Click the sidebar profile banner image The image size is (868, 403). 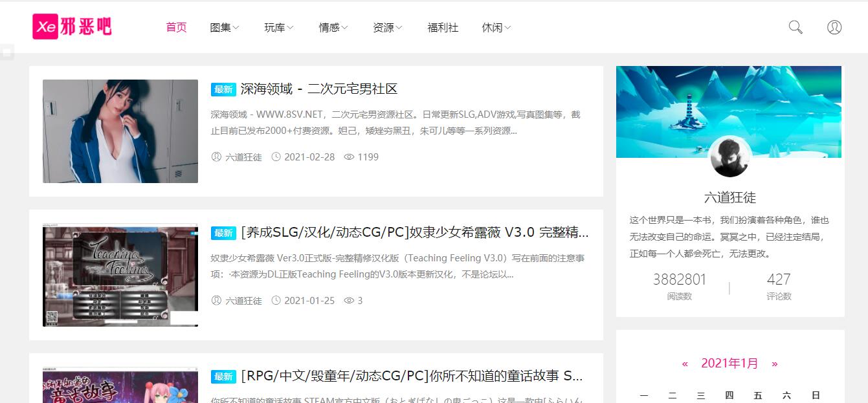729,112
